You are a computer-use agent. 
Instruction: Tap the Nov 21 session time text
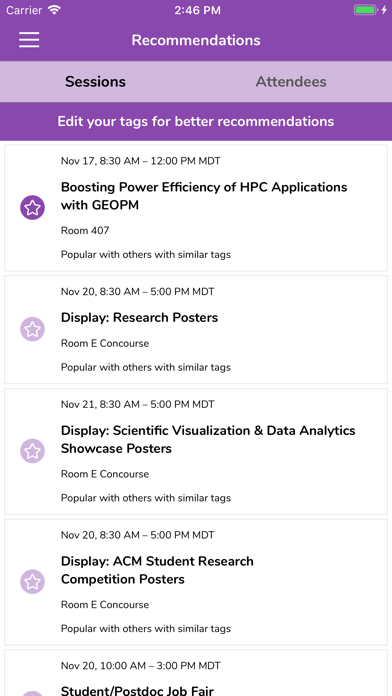click(x=138, y=404)
